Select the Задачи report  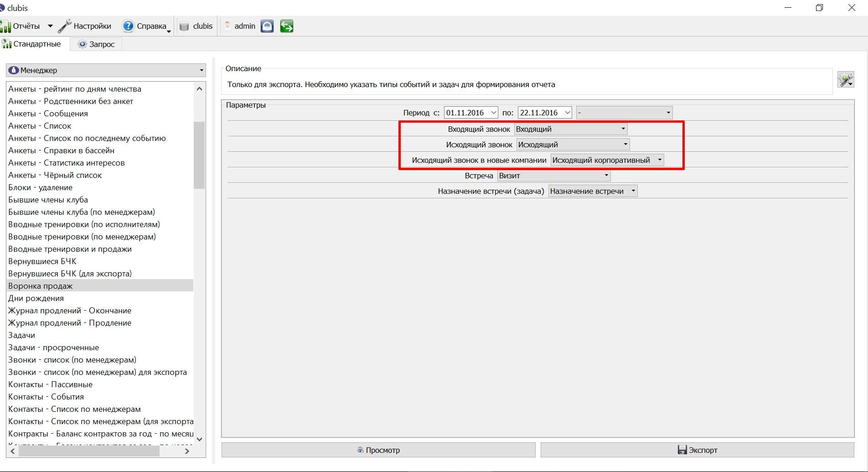tap(100, 335)
